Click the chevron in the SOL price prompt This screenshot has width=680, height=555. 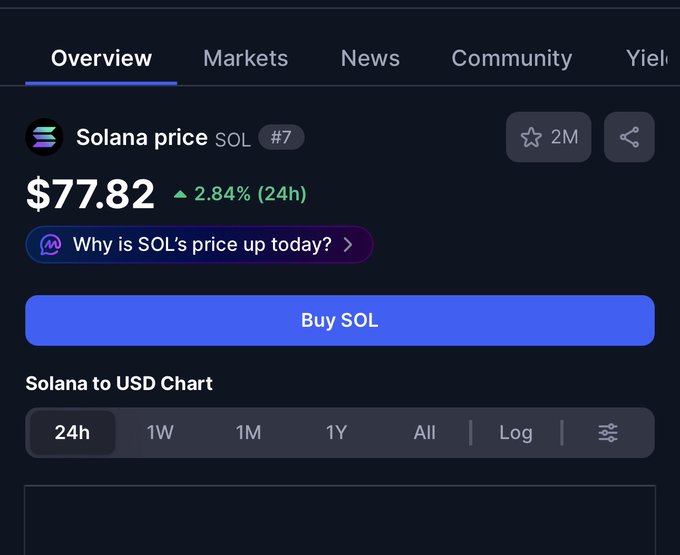coord(348,245)
